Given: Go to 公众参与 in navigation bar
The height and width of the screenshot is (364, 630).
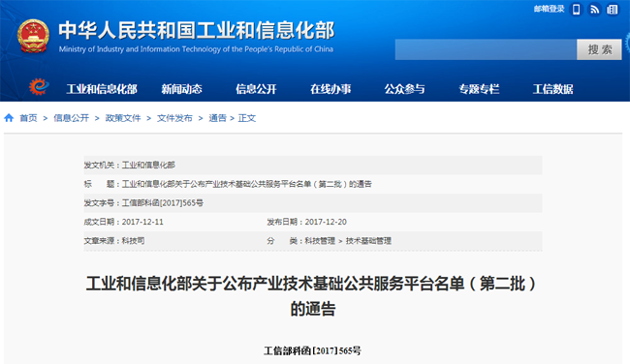Looking at the screenshot, I should click(404, 89).
